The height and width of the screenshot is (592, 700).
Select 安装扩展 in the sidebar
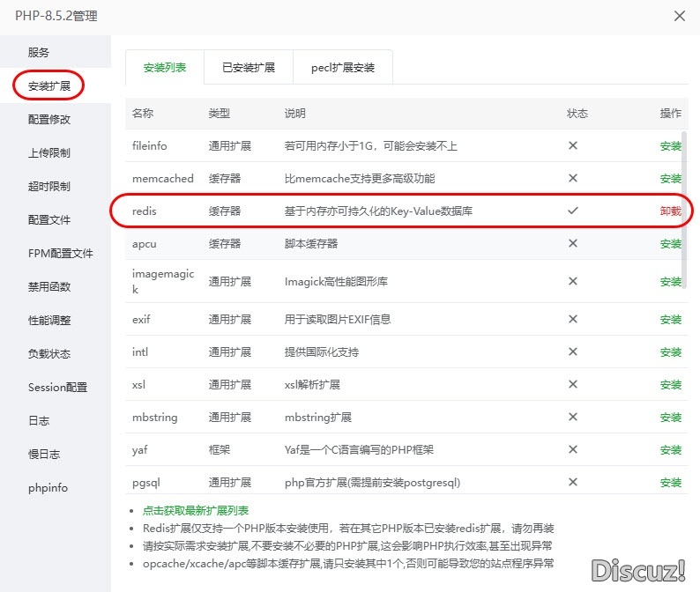49,86
